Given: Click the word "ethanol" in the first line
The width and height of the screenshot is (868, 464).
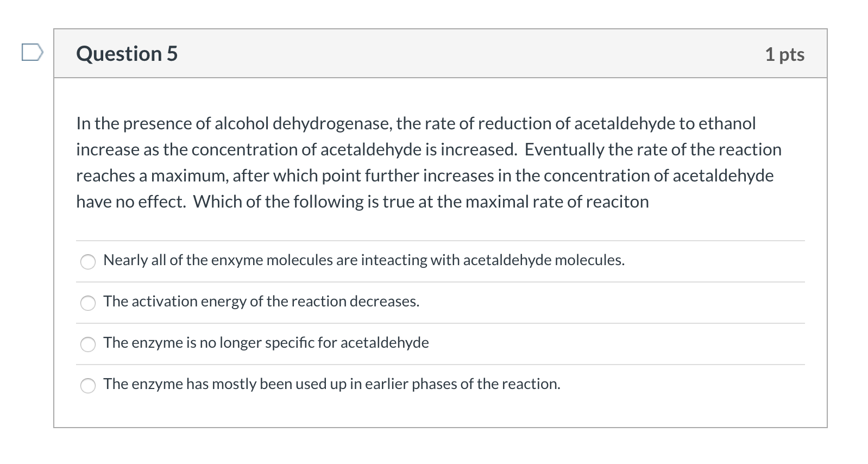Looking at the screenshot, I should pos(727,123).
